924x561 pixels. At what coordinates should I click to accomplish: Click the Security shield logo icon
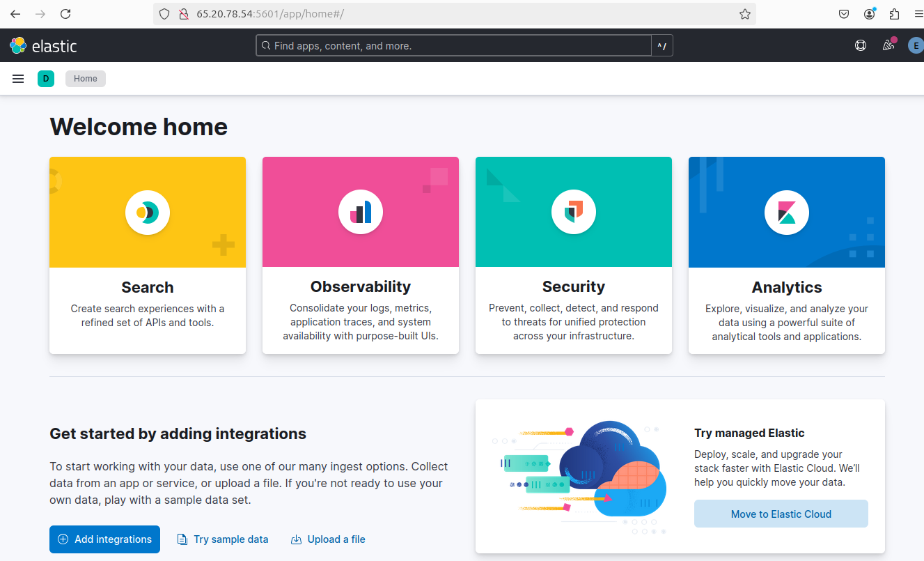pyautogui.click(x=574, y=212)
